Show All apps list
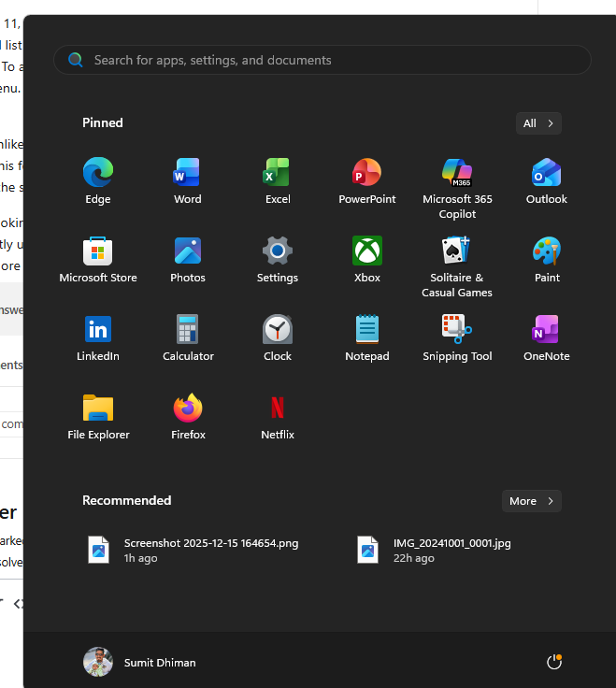Screen dimensions: 616x688 [x=538, y=123]
